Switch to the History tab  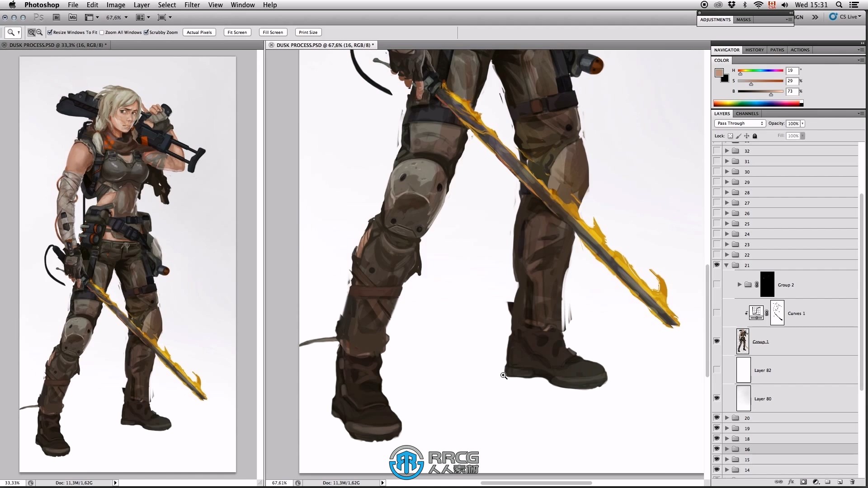pyautogui.click(x=755, y=50)
